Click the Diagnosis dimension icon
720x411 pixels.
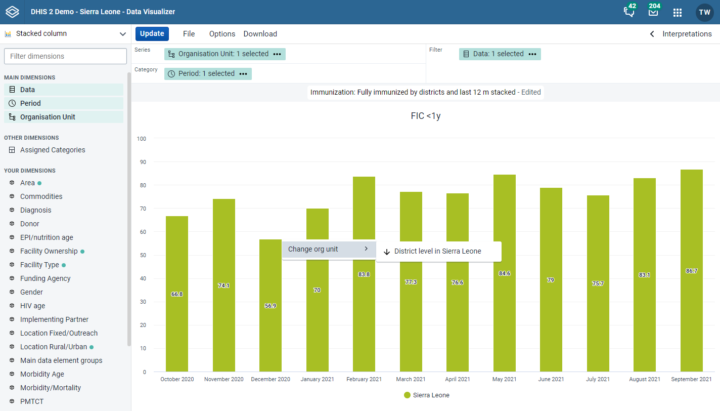point(12,210)
